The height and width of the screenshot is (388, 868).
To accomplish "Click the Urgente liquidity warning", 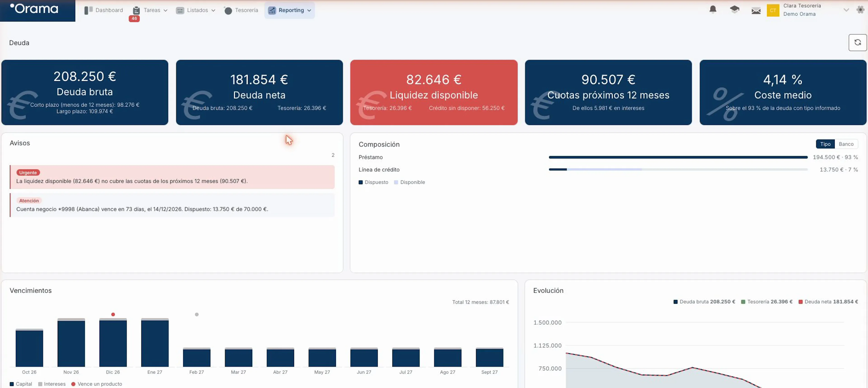I will (x=172, y=177).
